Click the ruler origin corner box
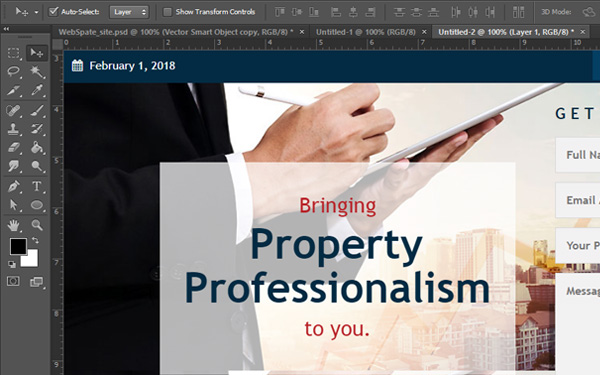This screenshot has height=375, width=600. (57, 44)
